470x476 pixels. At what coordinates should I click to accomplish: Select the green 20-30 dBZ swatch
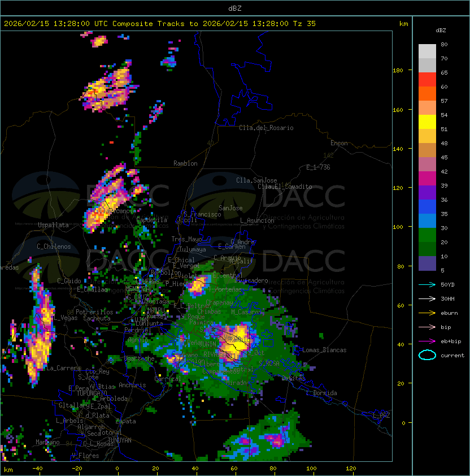point(427,235)
